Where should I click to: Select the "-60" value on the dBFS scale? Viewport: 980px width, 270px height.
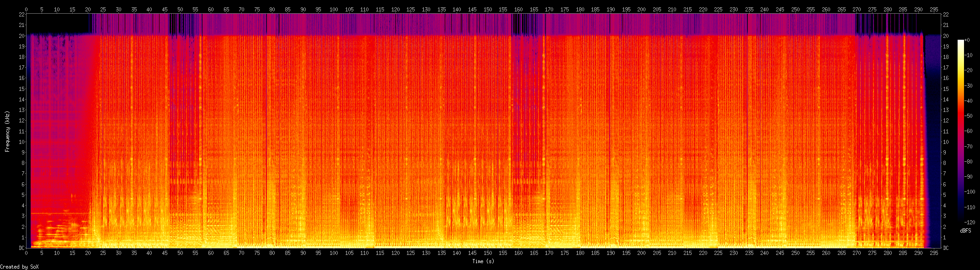(968, 131)
